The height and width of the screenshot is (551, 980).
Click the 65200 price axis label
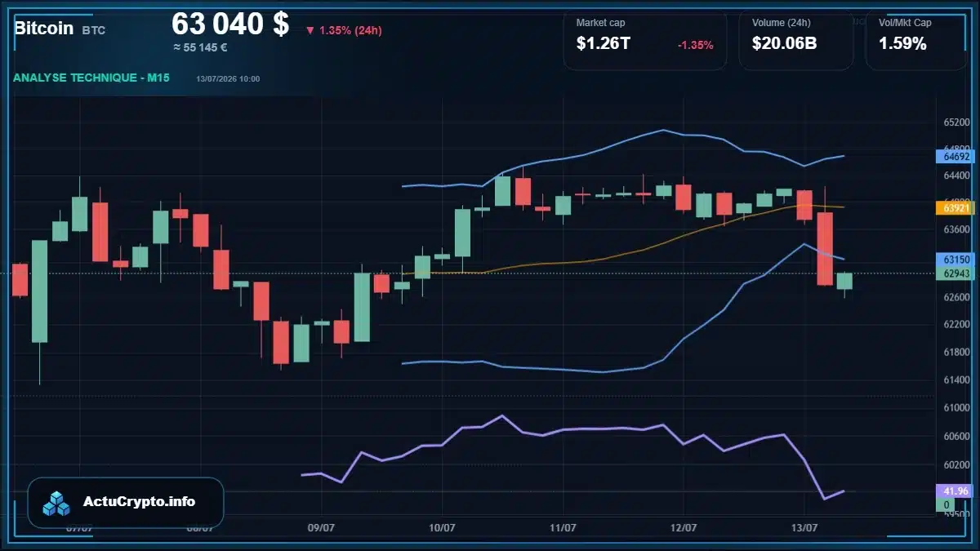955,122
